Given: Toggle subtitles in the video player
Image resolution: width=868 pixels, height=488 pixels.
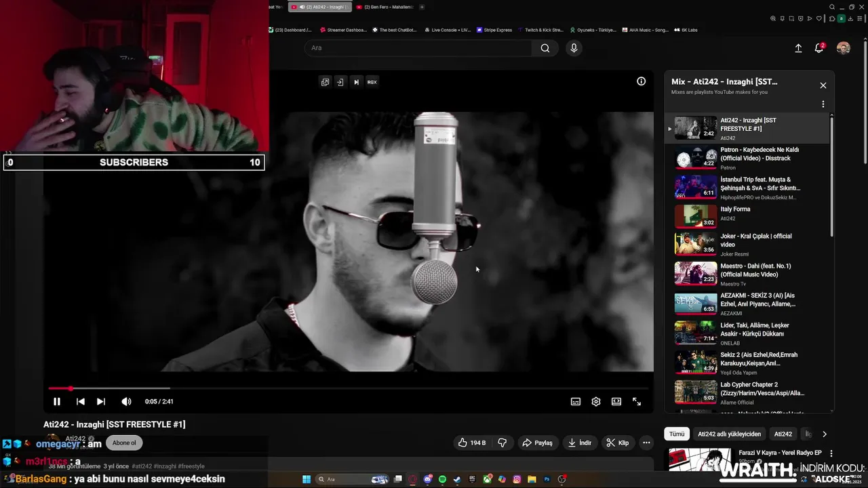Looking at the screenshot, I should pos(576,401).
